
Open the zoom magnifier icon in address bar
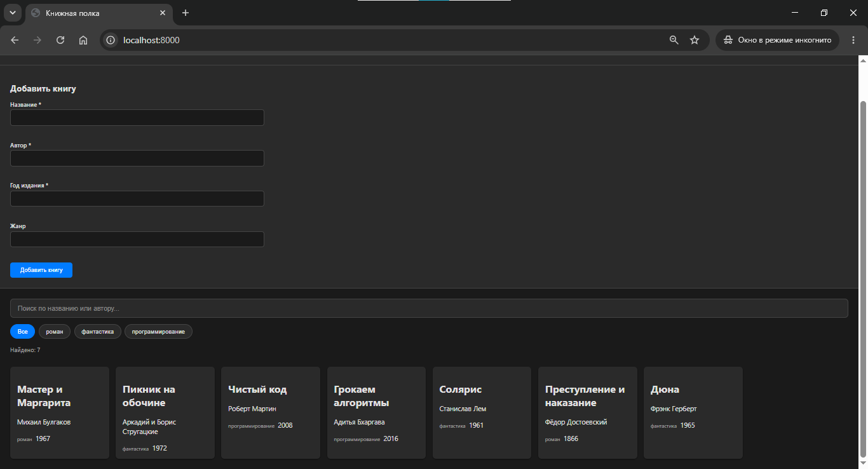tap(674, 40)
